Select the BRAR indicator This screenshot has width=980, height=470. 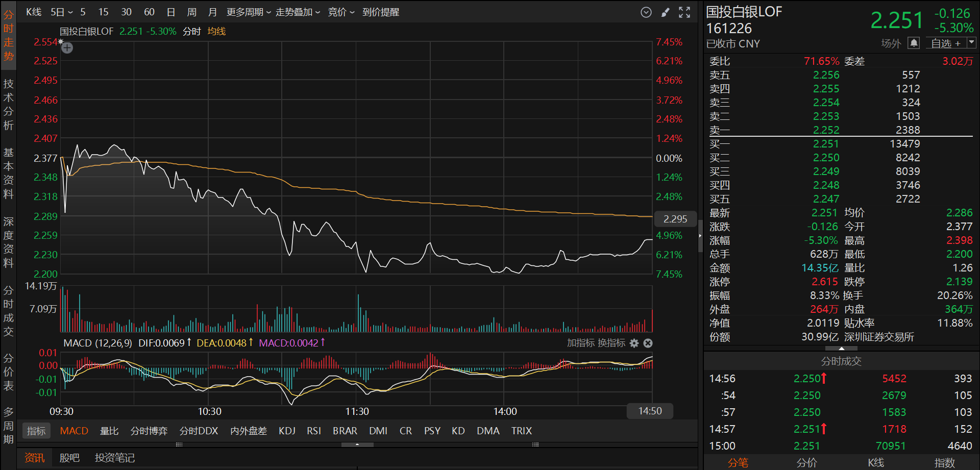[345, 431]
